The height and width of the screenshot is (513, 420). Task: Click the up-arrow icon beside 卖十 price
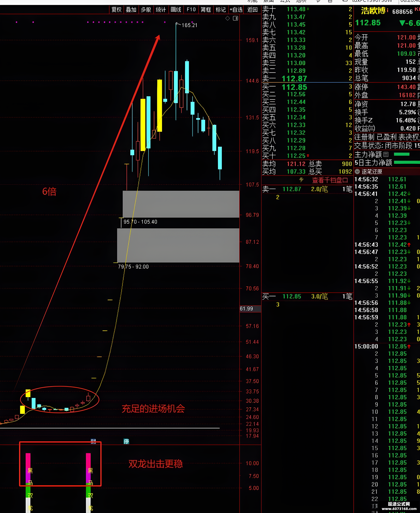[x=308, y=9]
